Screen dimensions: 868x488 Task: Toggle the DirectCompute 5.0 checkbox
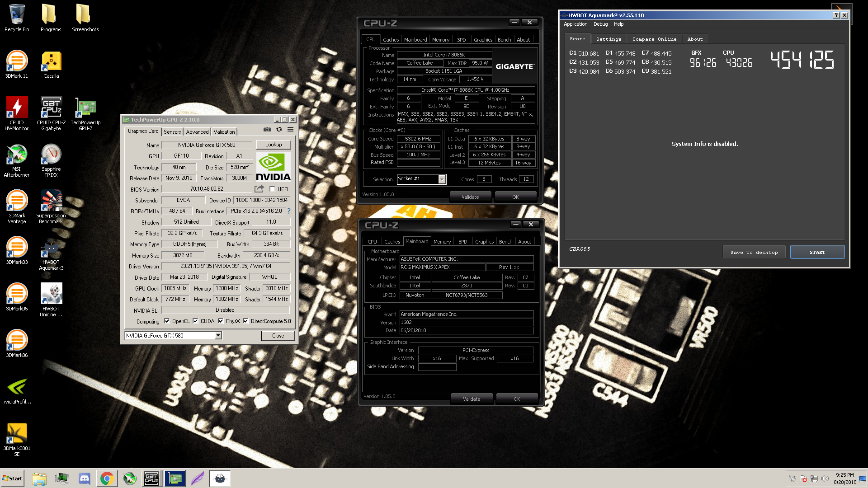pos(245,321)
